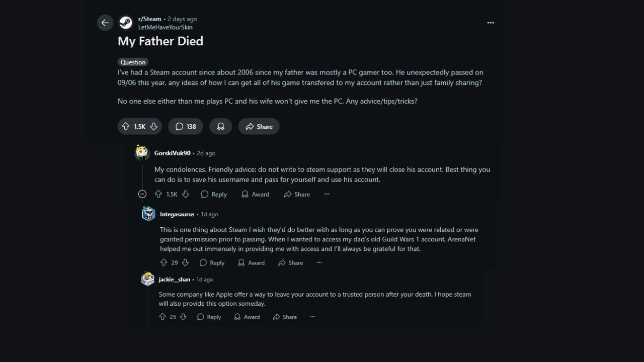Open more options on GorskiVuk90's comment

(327, 194)
